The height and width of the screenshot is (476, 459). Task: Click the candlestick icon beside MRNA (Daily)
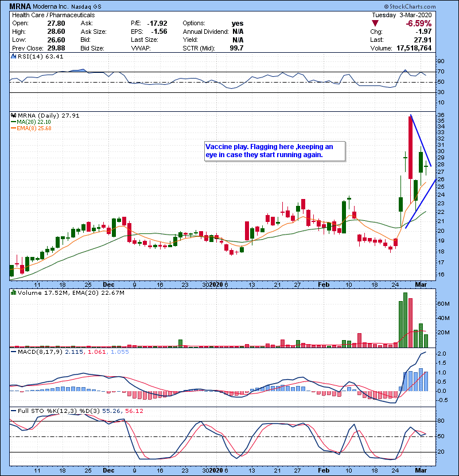13,115
